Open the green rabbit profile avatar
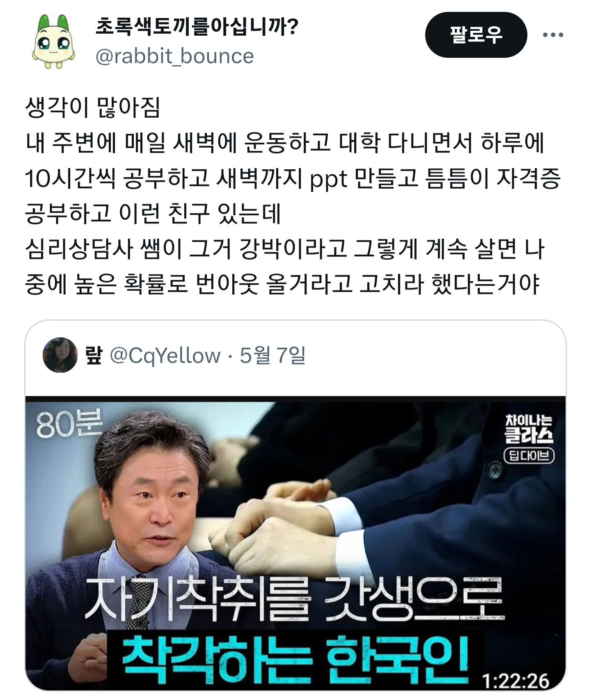 pos(53,42)
